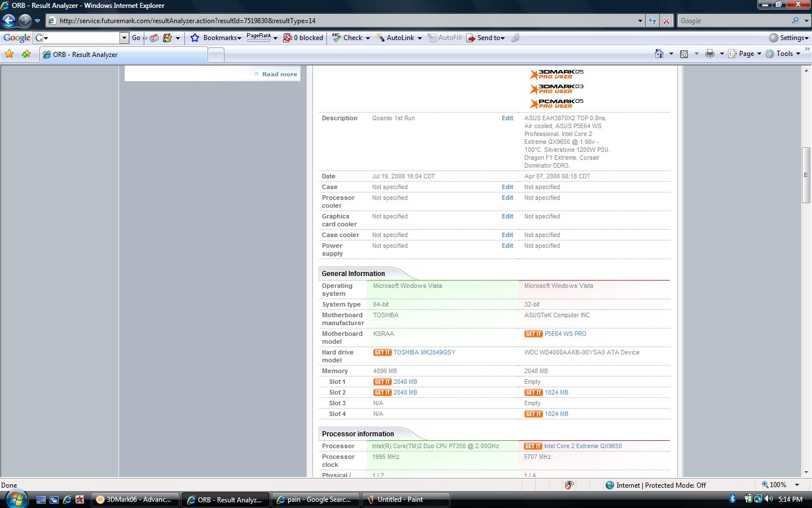The height and width of the screenshot is (508, 812).
Task: Click the Show Desktop quick launch icon
Action: point(41,500)
